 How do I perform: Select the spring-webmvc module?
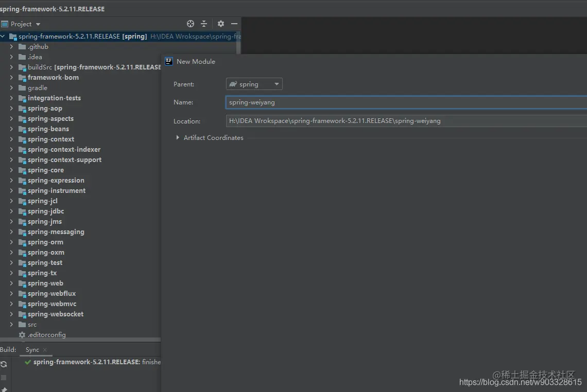tap(52, 304)
